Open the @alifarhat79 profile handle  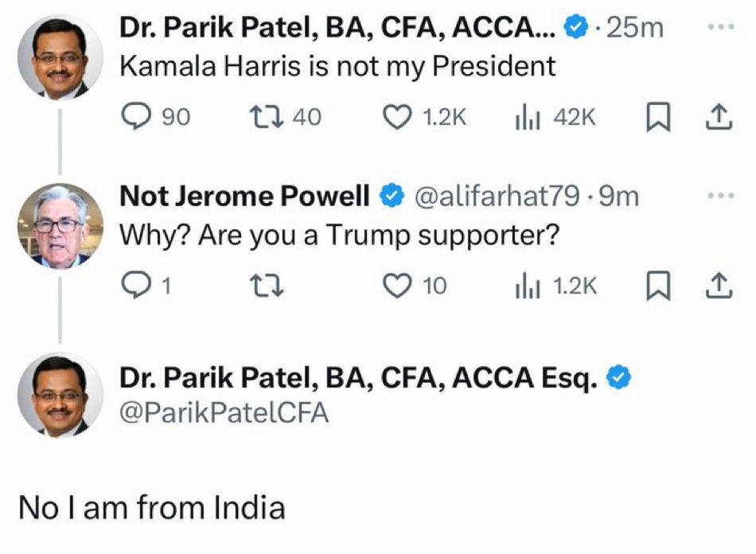pos(498,197)
